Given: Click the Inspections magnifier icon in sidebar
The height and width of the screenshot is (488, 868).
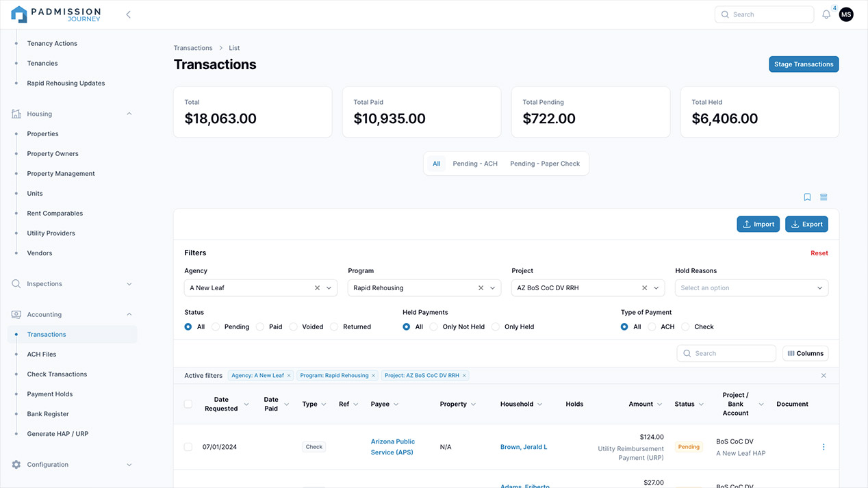Looking at the screenshot, I should coord(16,284).
